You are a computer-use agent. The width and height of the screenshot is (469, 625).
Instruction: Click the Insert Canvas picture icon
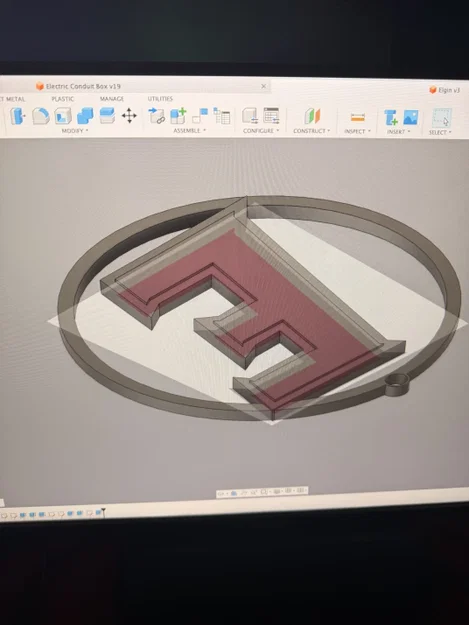click(x=411, y=118)
